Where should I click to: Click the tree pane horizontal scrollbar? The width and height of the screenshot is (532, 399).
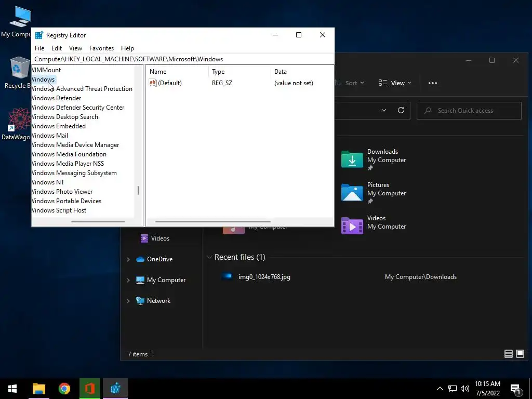tap(98, 222)
